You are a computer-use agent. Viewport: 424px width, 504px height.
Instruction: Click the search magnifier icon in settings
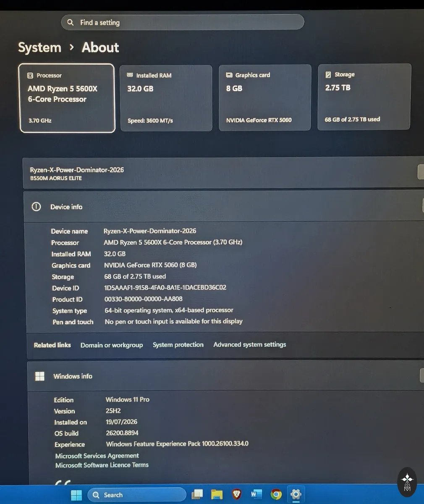(x=71, y=22)
